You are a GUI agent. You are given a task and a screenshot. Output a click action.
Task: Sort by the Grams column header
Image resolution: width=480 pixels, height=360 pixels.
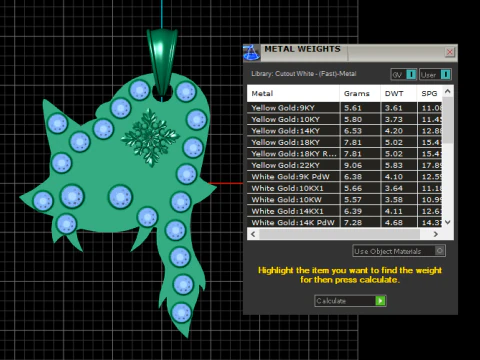point(360,94)
